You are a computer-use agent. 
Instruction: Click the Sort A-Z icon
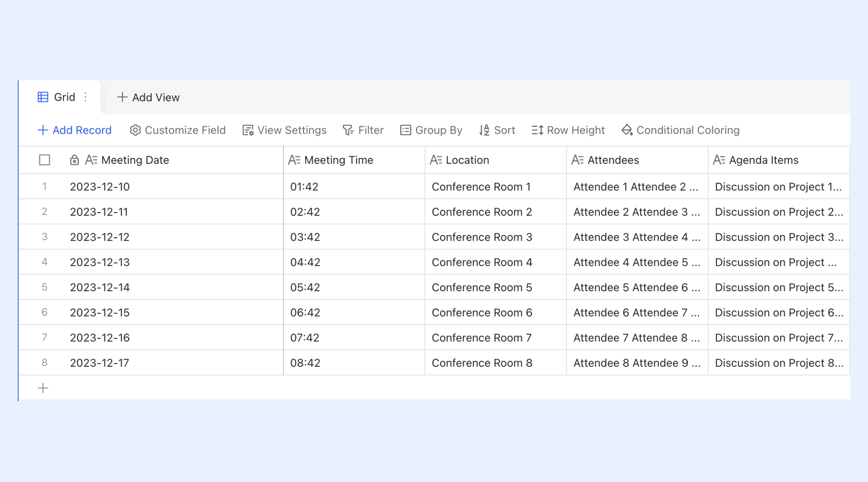coord(484,130)
